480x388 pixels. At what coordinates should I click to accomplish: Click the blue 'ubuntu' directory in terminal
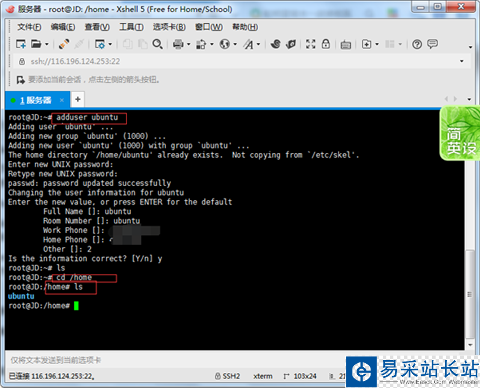click(x=21, y=296)
